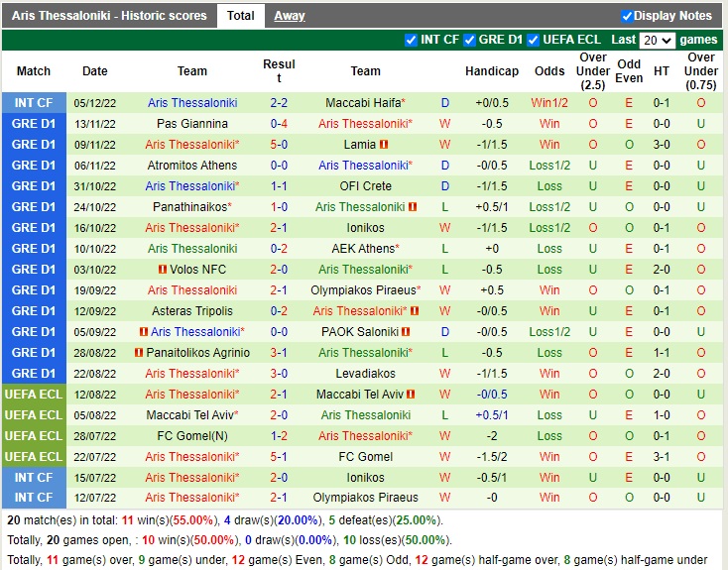Select INT CF label in 05/12/22 row
The width and height of the screenshot is (728, 570).
34,103
